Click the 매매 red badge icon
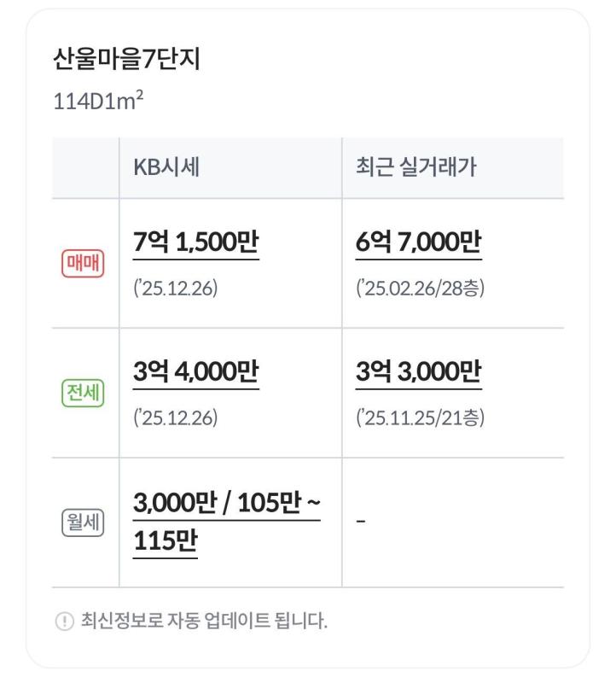616x683 pixels. pyautogui.click(x=83, y=264)
